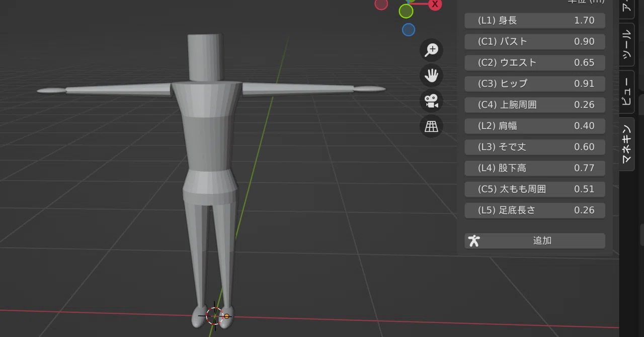Click the 追加 button
Screen dimensions: 644x337
535,240
